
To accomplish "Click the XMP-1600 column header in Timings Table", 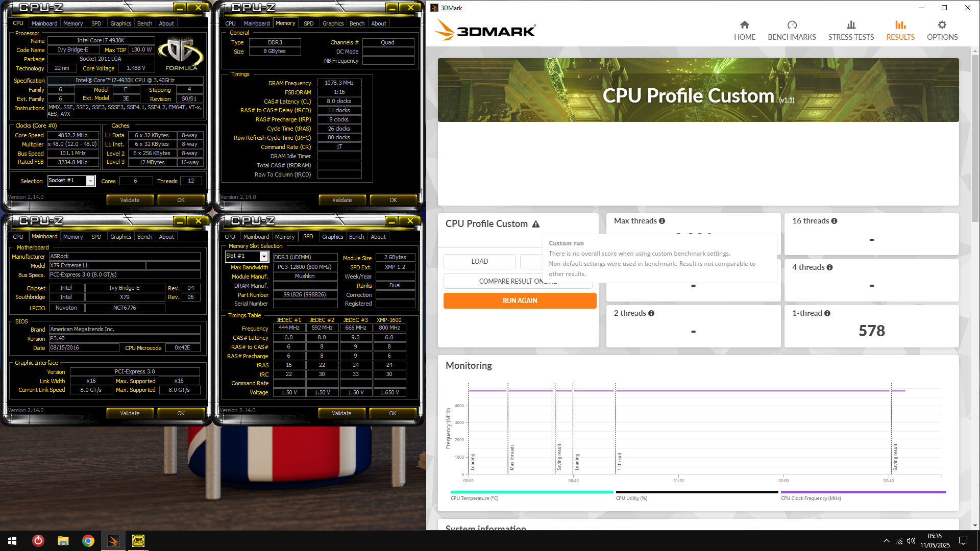I will [389, 320].
